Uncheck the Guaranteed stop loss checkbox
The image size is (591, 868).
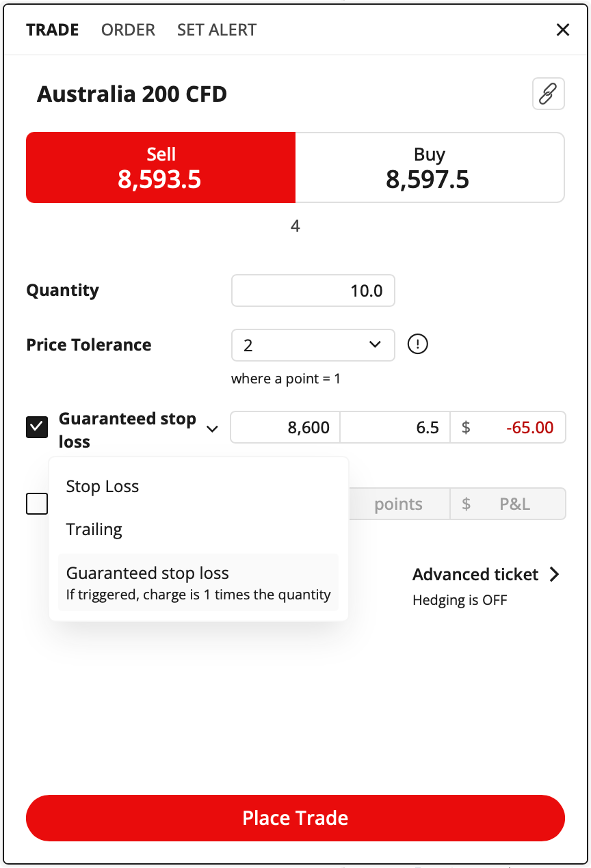37,428
